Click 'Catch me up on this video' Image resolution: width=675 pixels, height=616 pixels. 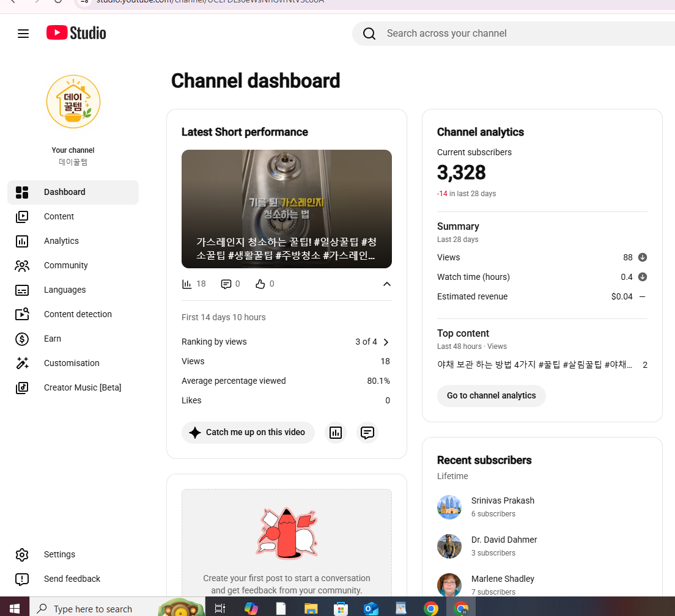[x=248, y=432]
